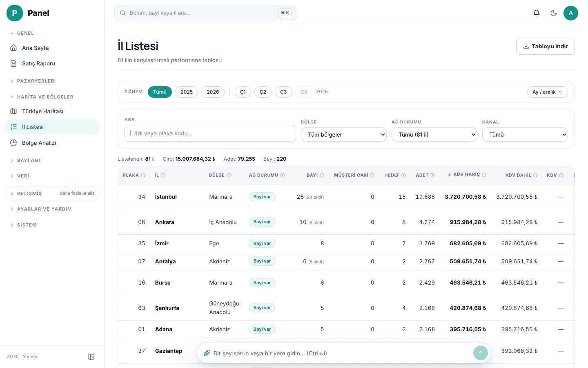This screenshot has height=368, width=588.
Task: Click the assistant Bir şey sorun input
Action: [341, 353]
